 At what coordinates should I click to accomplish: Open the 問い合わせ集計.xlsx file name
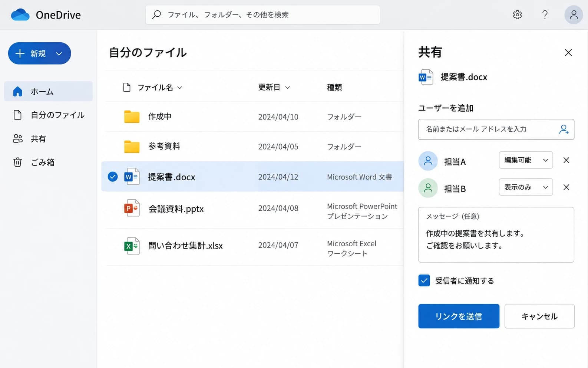point(185,246)
